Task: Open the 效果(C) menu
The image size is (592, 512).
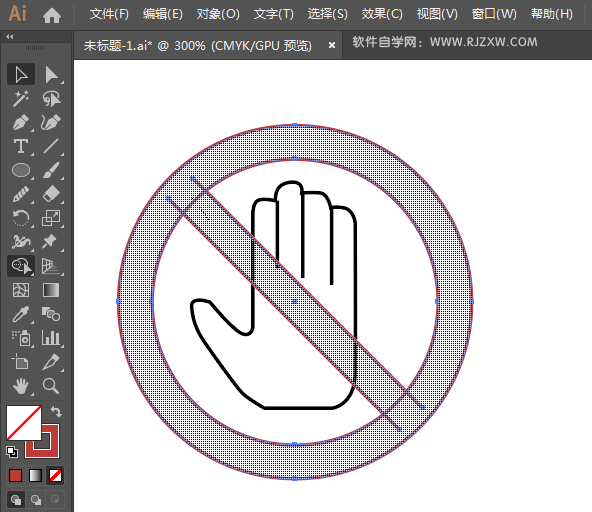Action: tap(382, 14)
